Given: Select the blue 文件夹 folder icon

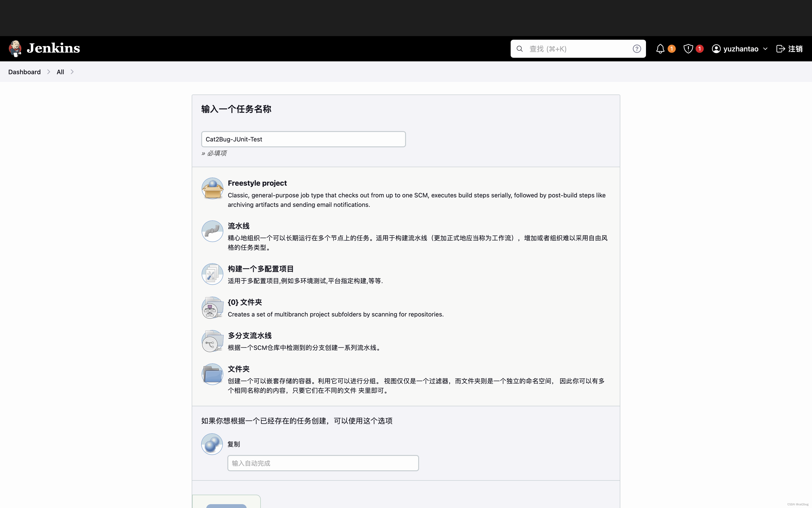Looking at the screenshot, I should point(212,374).
